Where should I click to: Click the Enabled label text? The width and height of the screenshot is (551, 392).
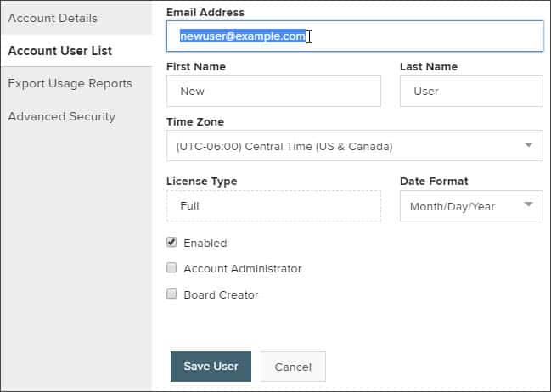pyautogui.click(x=205, y=243)
